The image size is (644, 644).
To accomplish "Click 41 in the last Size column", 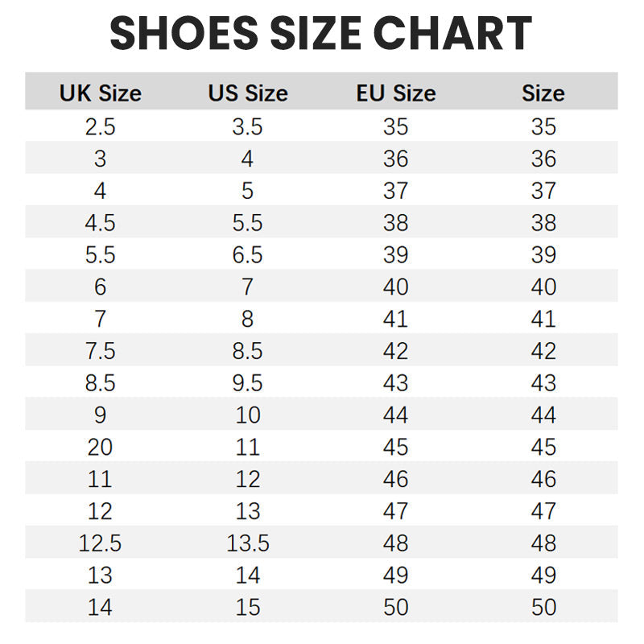I will pos(543,319).
